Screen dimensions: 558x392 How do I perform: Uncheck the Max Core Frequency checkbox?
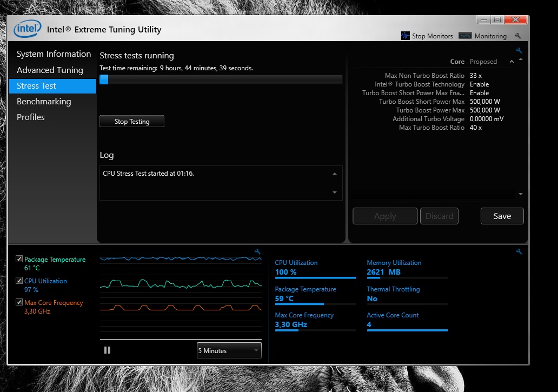click(19, 302)
